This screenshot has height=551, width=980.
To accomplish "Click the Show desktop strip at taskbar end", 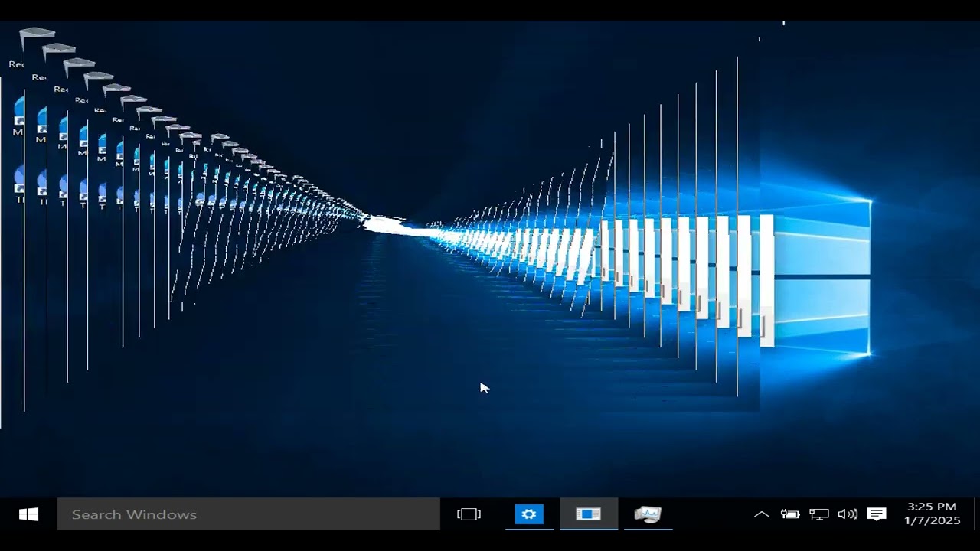I will pos(975,514).
